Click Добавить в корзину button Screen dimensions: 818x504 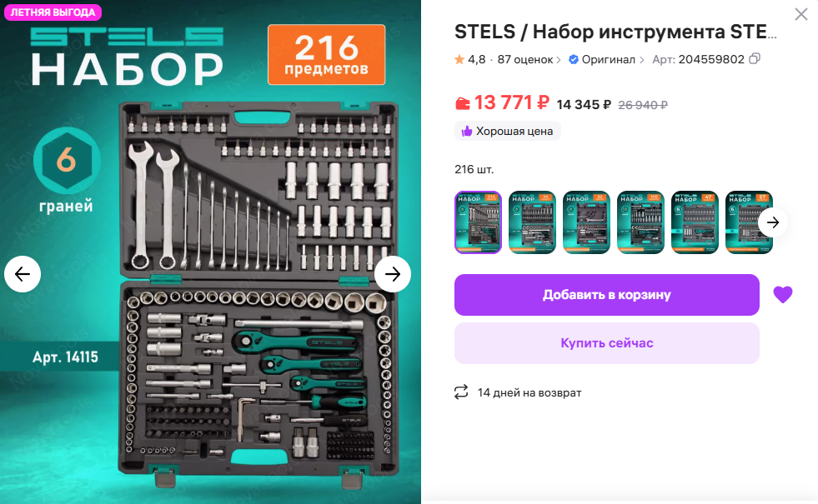pos(607,295)
